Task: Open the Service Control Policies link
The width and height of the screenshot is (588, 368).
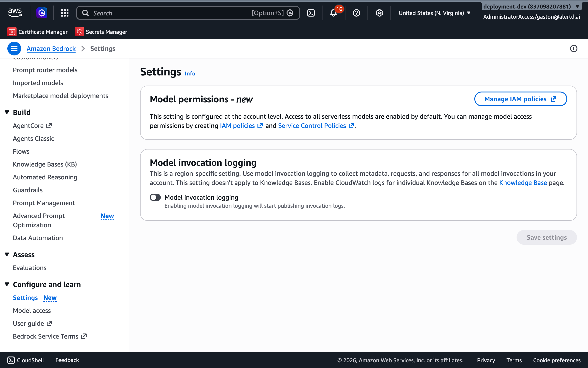Action: coord(312,126)
